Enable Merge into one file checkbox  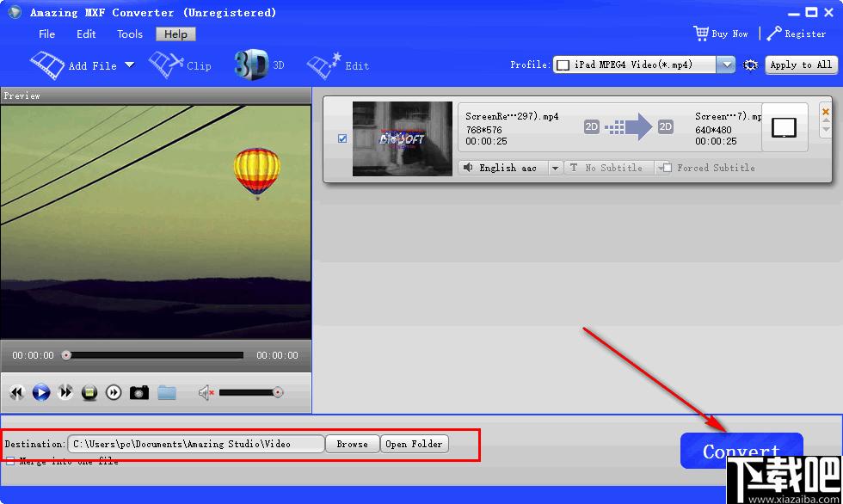coord(10,462)
